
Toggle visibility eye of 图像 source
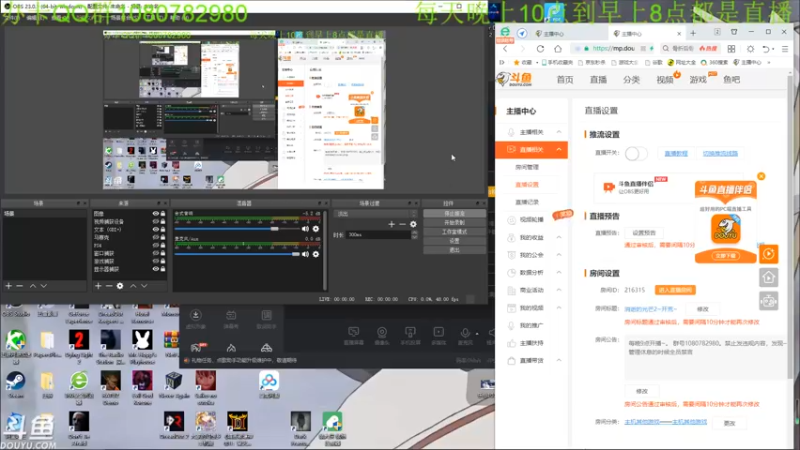click(156, 214)
